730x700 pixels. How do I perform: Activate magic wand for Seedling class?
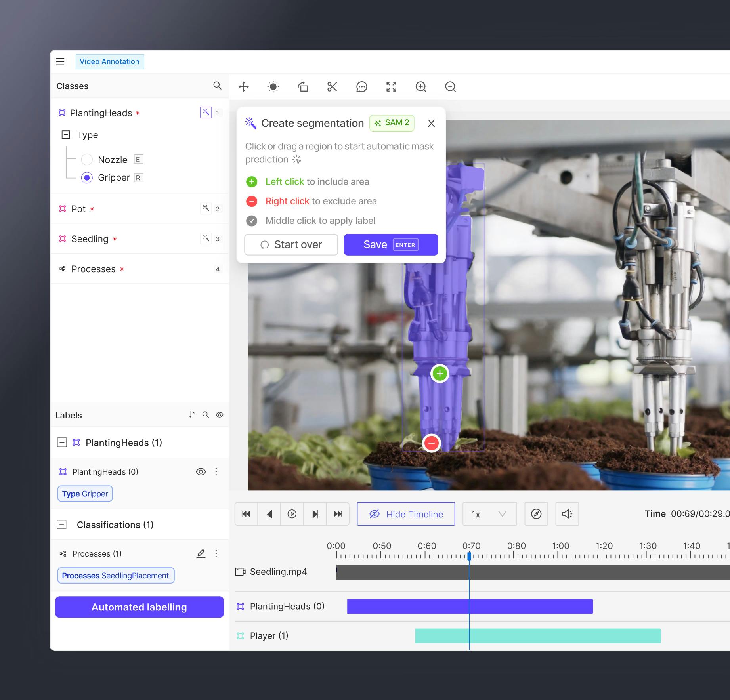click(x=206, y=238)
